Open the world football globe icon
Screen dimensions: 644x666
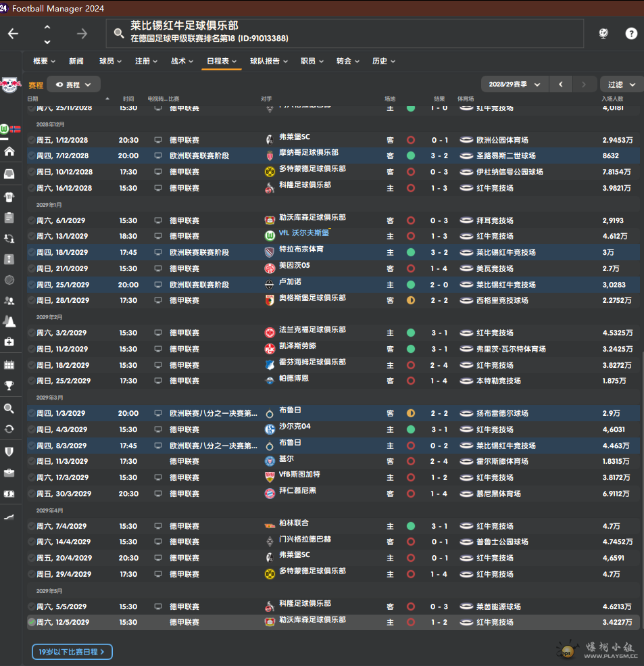click(603, 33)
